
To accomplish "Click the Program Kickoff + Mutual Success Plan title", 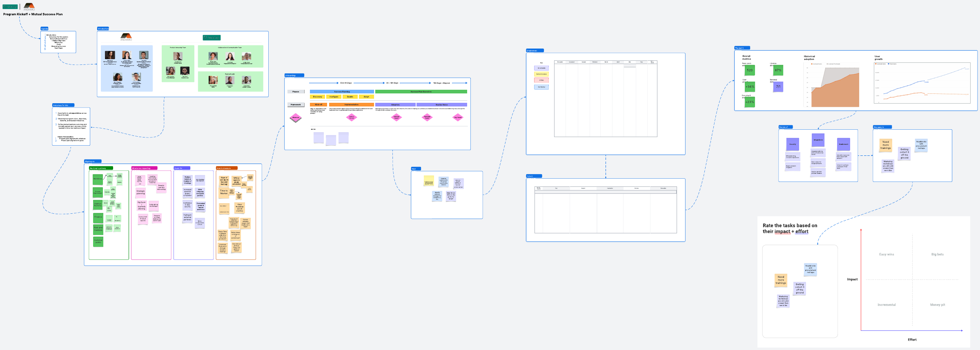I will tap(33, 14).
